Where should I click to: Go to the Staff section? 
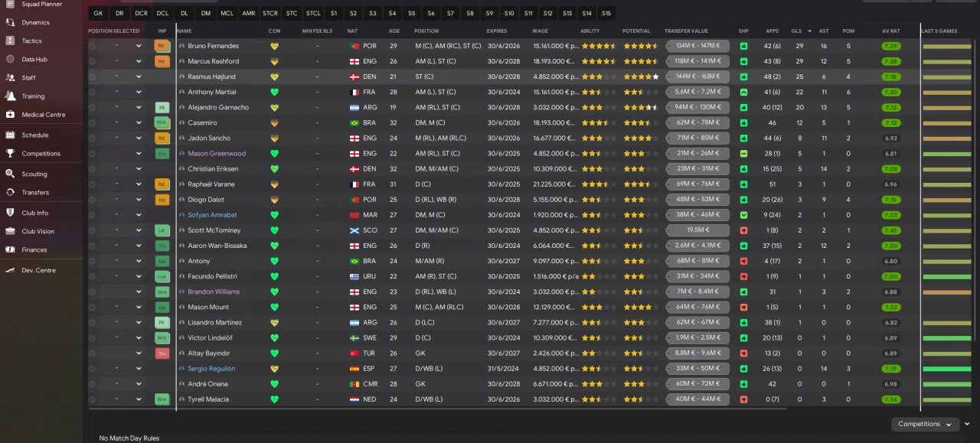[28, 77]
